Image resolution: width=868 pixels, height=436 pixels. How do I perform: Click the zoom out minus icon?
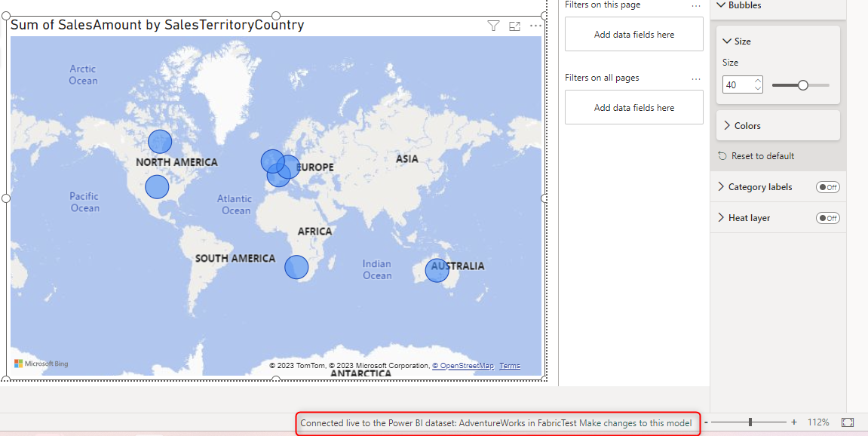[706, 422]
